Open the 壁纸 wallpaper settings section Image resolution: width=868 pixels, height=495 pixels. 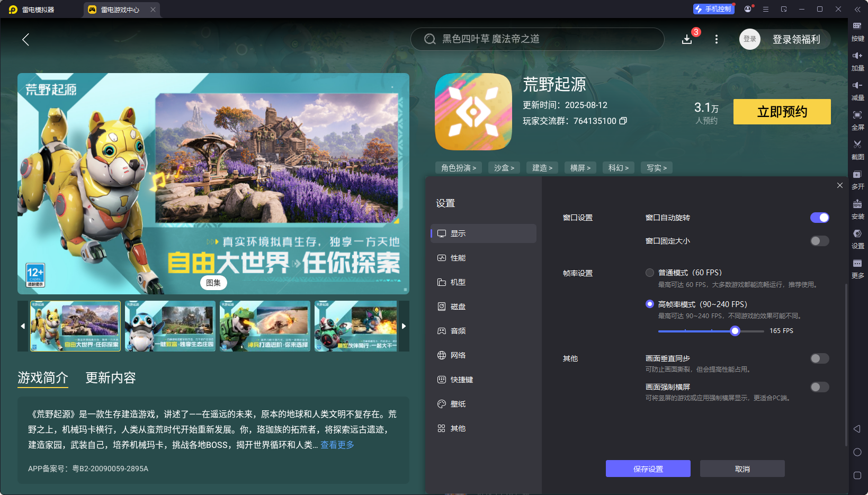point(458,404)
